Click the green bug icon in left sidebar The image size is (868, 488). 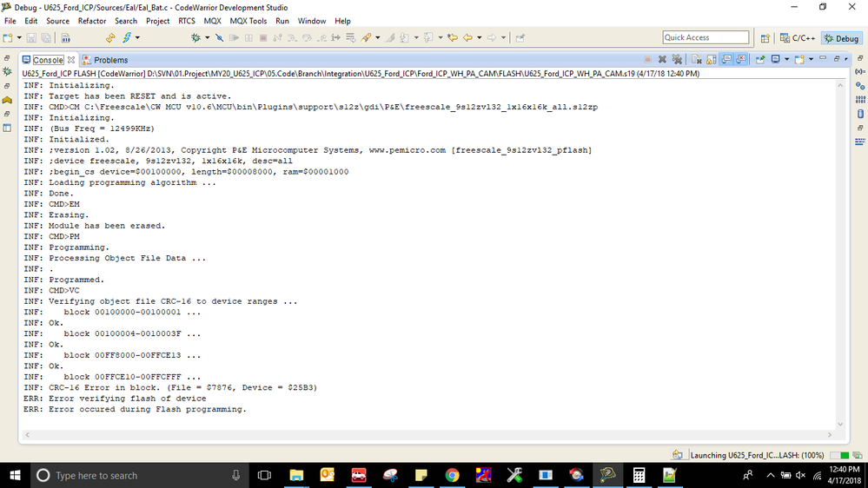click(7, 72)
